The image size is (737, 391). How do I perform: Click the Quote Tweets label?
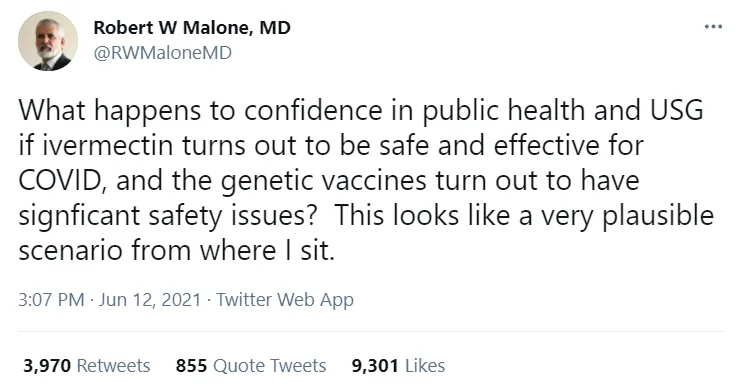[x=269, y=366]
